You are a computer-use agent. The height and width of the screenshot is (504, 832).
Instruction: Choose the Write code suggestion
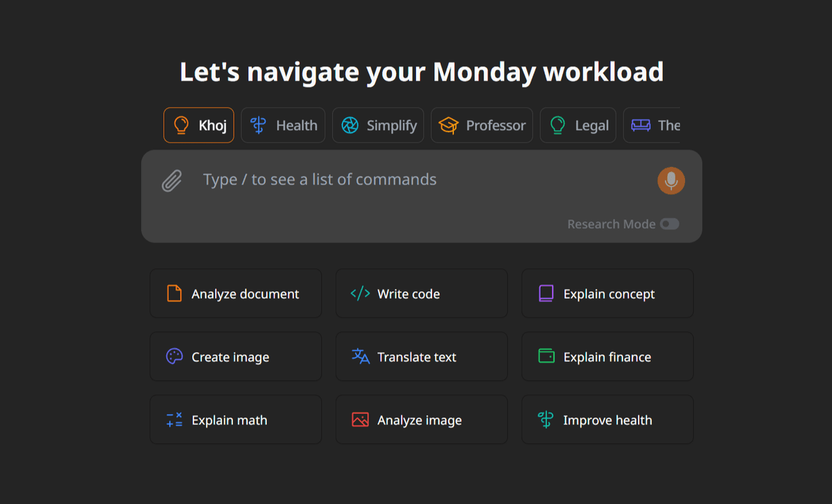click(x=422, y=294)
